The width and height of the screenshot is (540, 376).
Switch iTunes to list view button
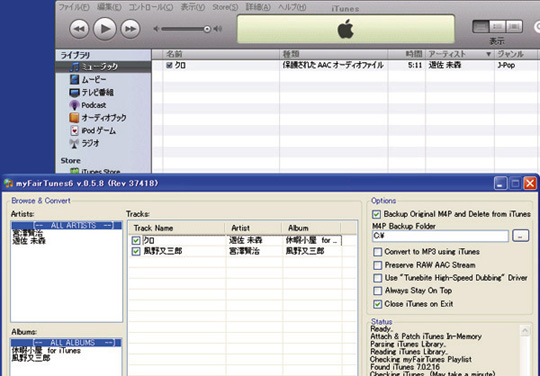click(x=480, y=27)
